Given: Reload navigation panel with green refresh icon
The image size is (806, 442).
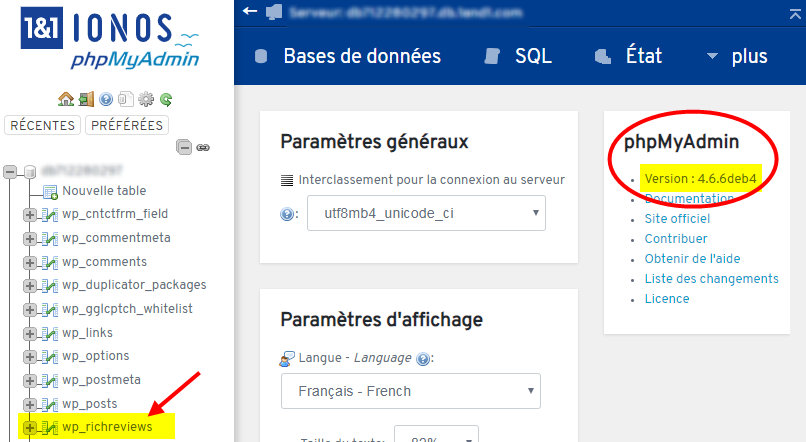Looking at the screenshot, I should click(166, 99).
